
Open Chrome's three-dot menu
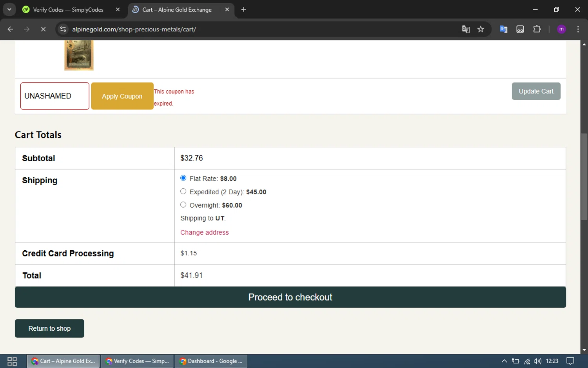point(578,29)
